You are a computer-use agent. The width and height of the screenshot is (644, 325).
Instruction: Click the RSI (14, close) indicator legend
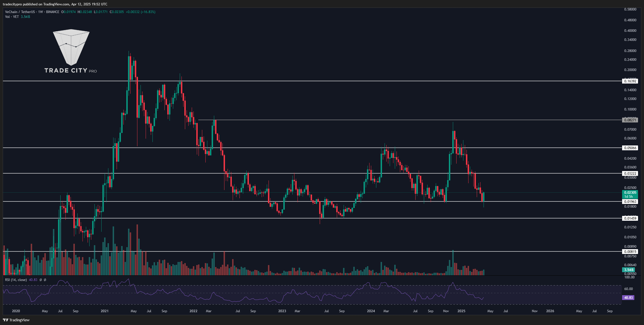[16, 280]
